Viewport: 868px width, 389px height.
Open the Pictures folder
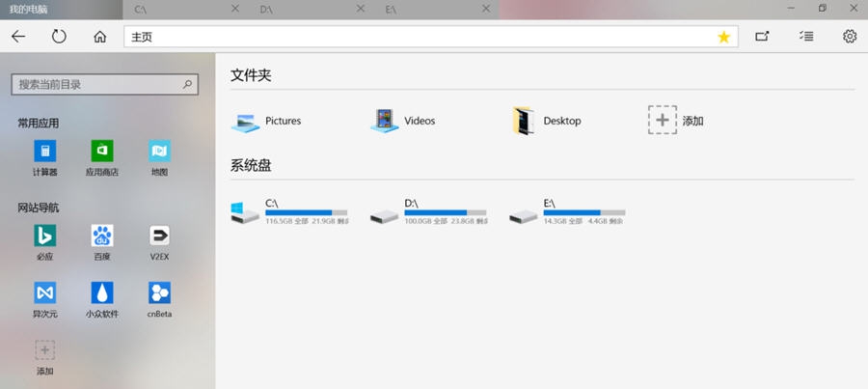coord(266,121)
